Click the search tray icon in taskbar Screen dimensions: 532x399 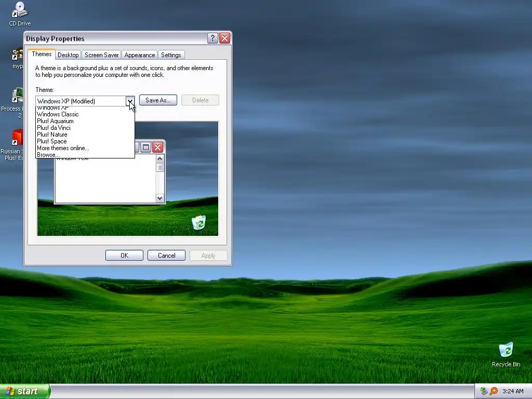pyautogui.click(x=494, y=391)
